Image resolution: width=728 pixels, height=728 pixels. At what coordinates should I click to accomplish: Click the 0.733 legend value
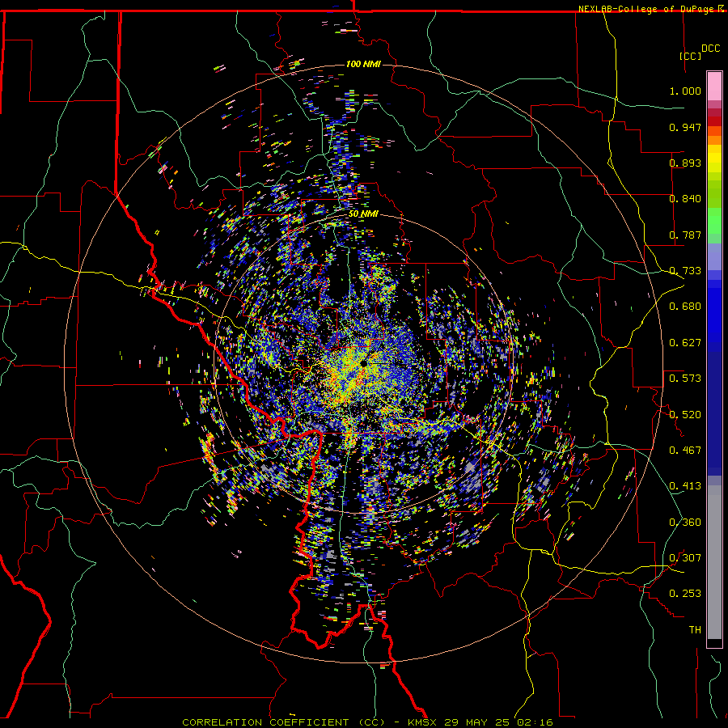click(x=685, y=271)
